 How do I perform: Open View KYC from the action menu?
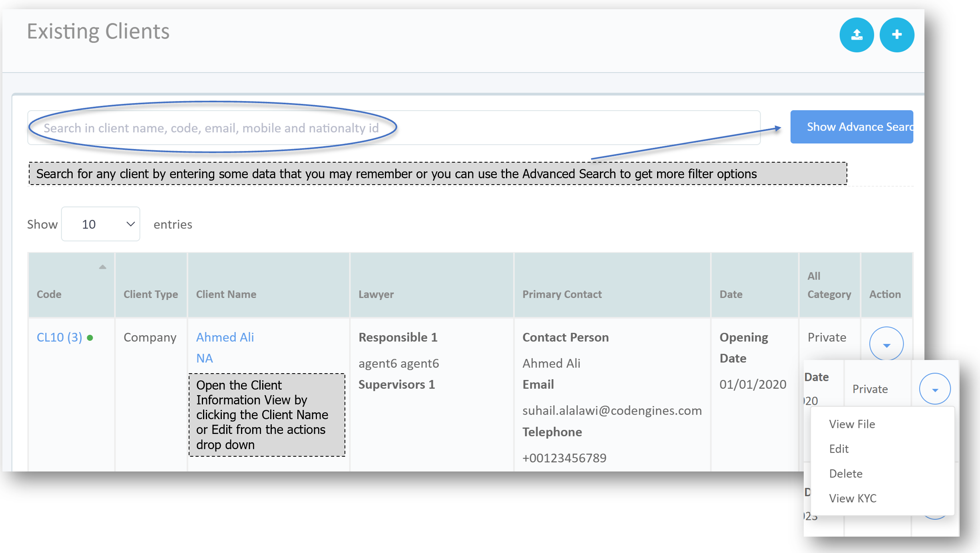(x=853, y=498)
